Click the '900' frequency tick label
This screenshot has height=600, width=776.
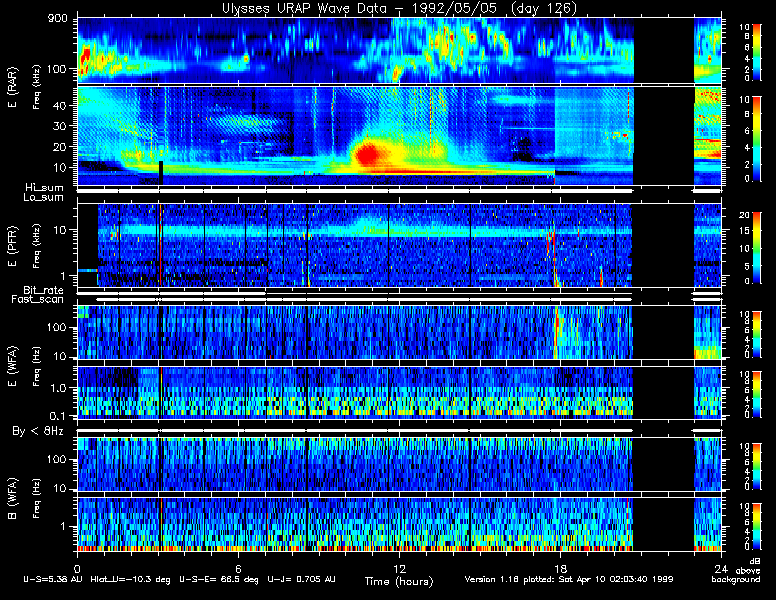tap(57, 19)
